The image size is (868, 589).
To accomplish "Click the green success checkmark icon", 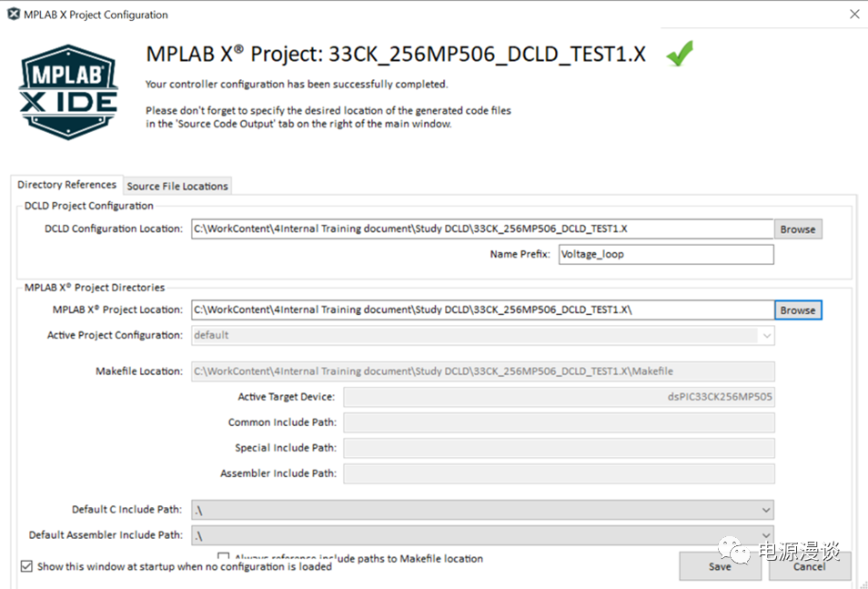I will (679, 54).
